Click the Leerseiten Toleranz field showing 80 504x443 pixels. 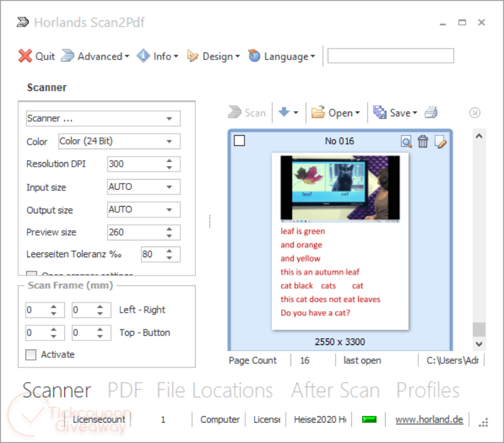[153, 255]
